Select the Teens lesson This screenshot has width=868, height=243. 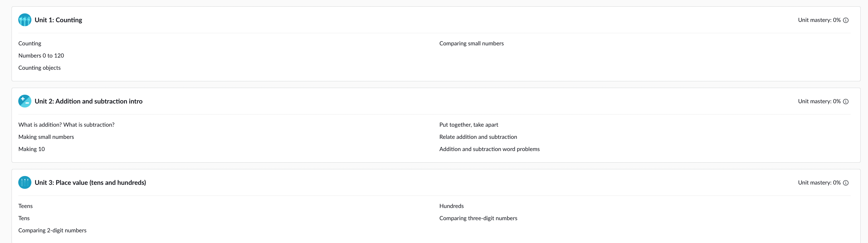[x=26, y=206]
